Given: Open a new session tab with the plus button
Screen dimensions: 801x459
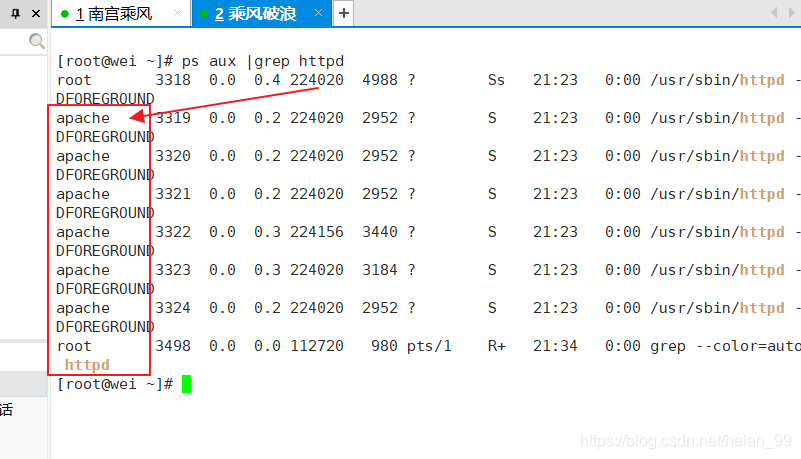Looking at the screenshot, I should click(x=344, y=13).
